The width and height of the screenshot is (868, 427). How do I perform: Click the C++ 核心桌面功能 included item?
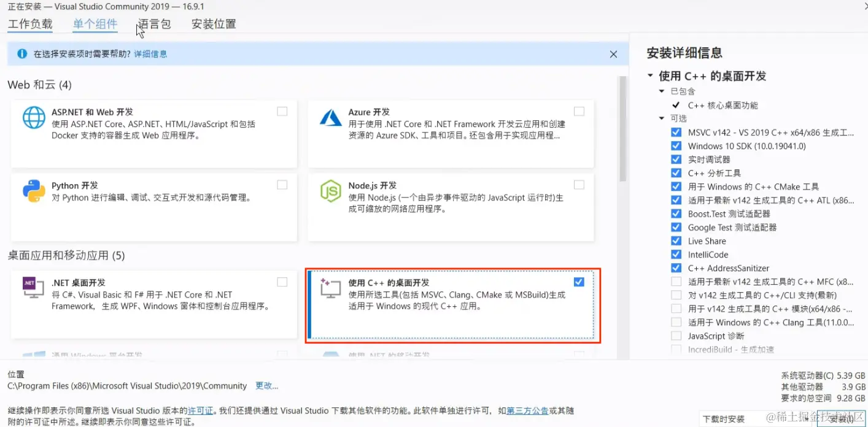coord(723,106)
